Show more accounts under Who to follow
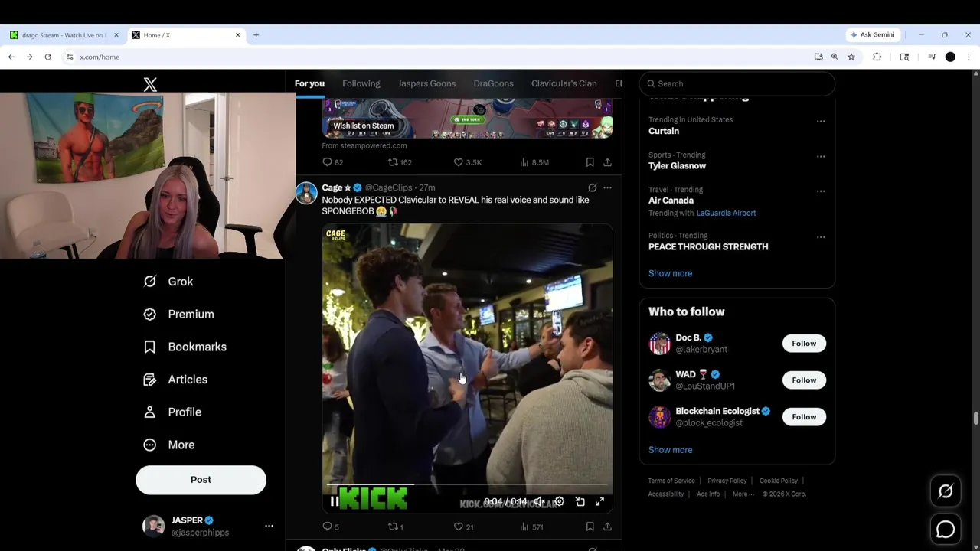The width and height of the screenshot is (980, 551). tap(670, 450)
